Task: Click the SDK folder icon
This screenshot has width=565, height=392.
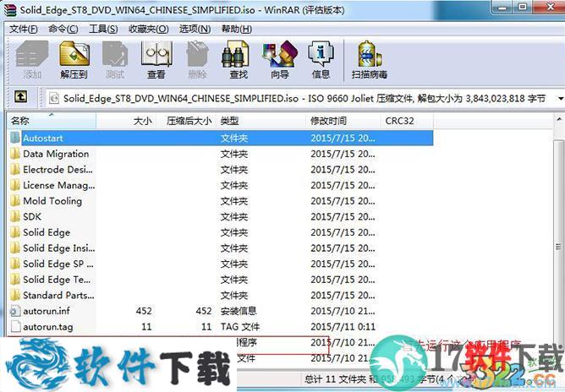Action: pos(15,216)
